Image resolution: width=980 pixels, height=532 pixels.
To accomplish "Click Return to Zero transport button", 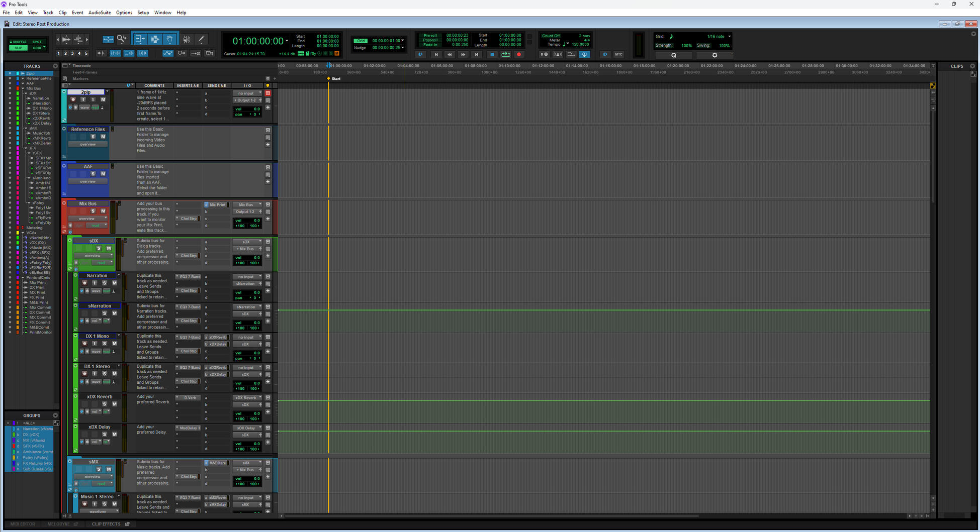I will (x=436, y=54).
